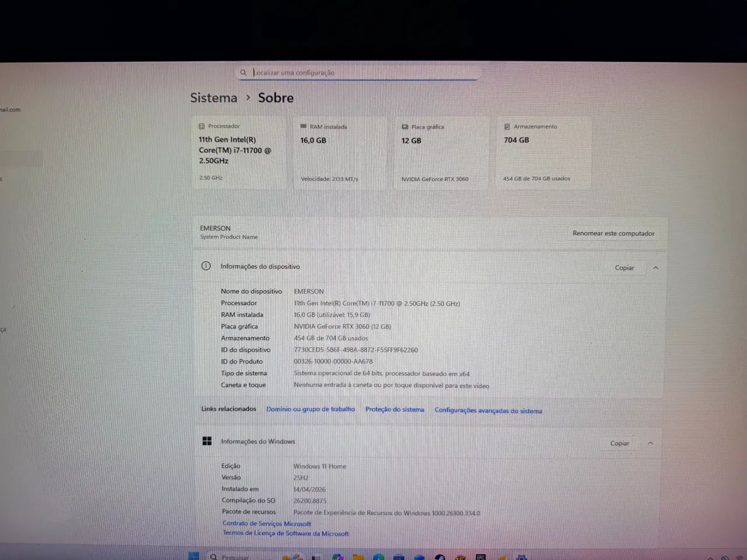Open Configurações avançadas do sistema link
The height and width of the screenshot is (560, 747).
coord(488,411)
